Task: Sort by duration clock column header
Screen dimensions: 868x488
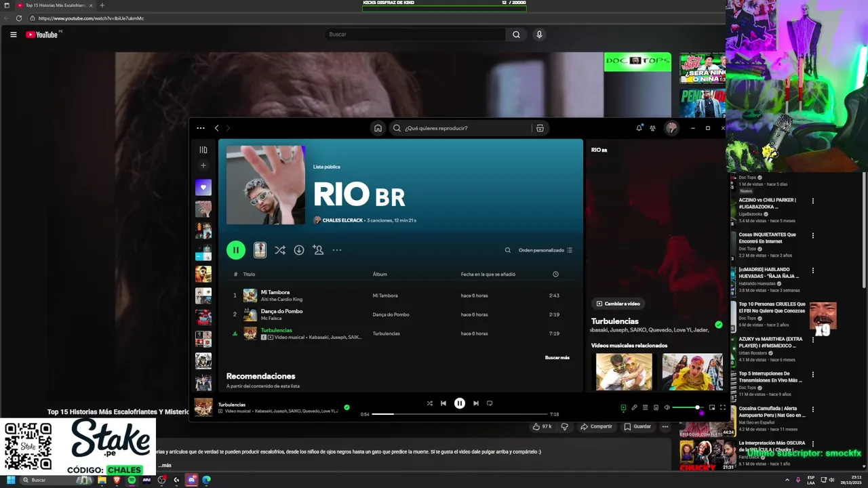Action: point(555,274)
